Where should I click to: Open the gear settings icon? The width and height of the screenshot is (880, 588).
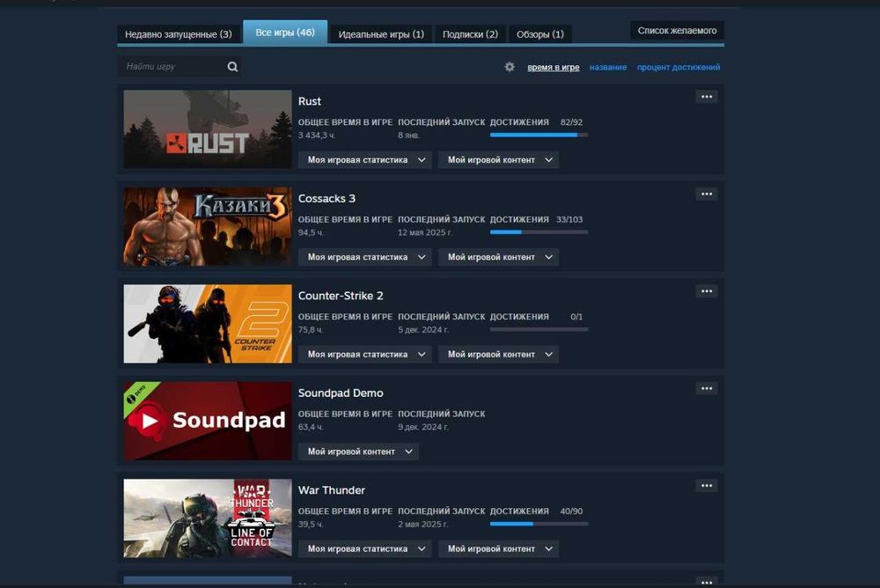pyautogui.click(x=510, y=67)
